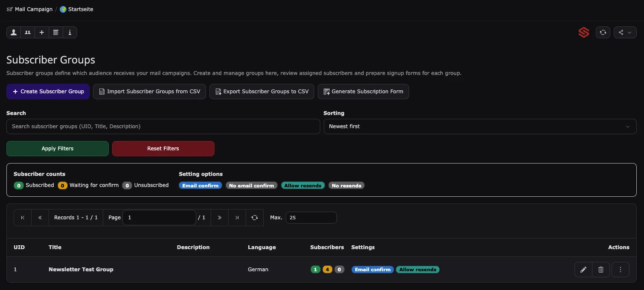
Task: Click the Waiting for confirm legend label
Action: coord(94,185)
